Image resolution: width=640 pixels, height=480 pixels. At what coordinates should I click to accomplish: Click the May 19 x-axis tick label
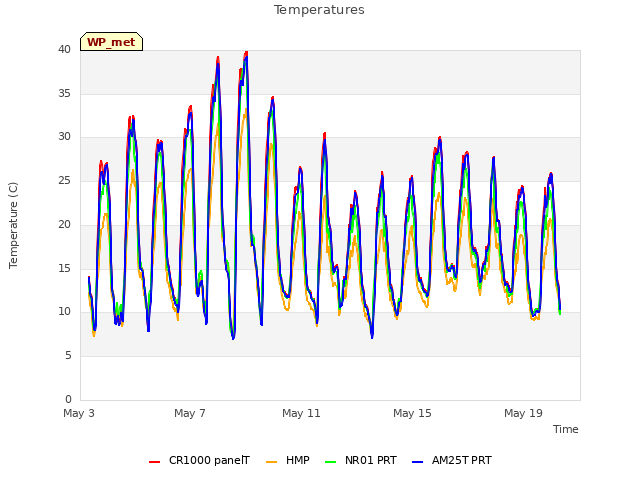pos(523,413)
